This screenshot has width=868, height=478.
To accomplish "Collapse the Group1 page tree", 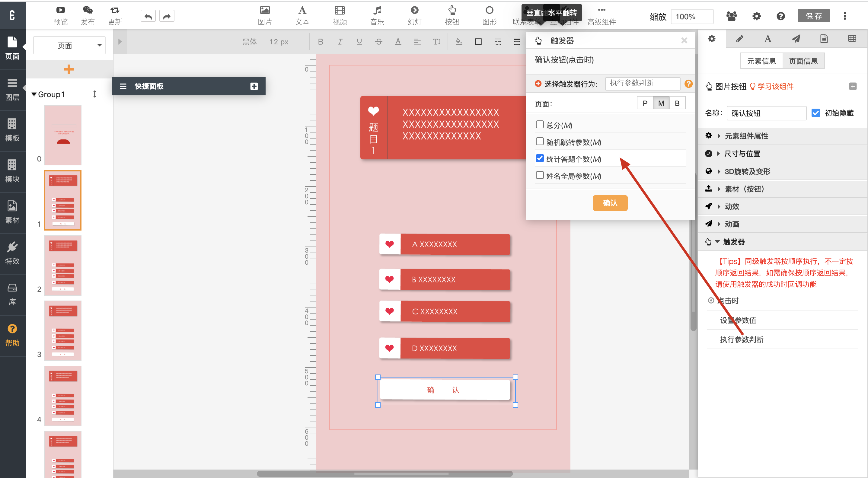I will (x=34, y=94).
